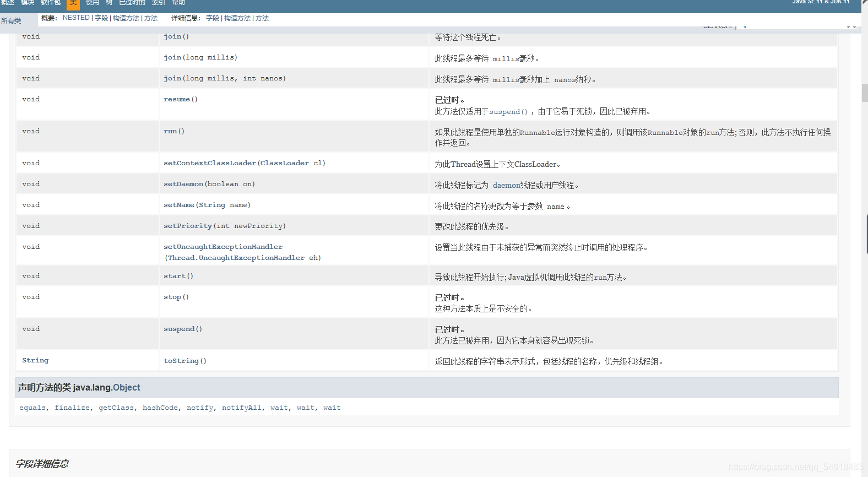
Task: Click the description text 等待这个线程死亡。
Action: coord(468,37)
